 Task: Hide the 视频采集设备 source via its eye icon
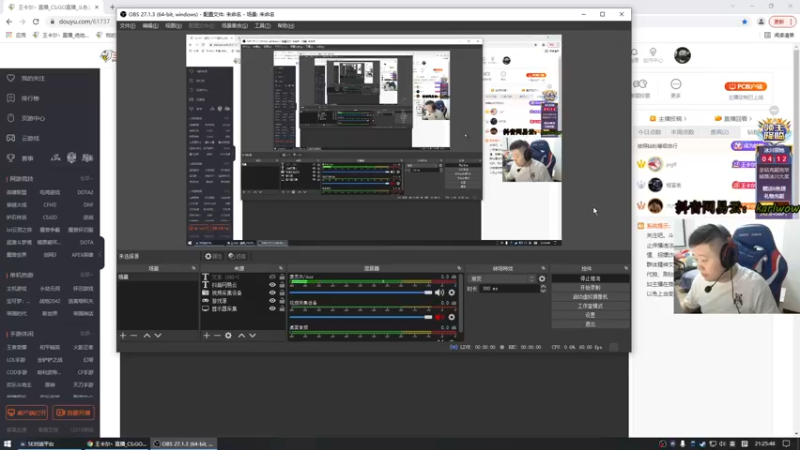(x=272, y=293)
